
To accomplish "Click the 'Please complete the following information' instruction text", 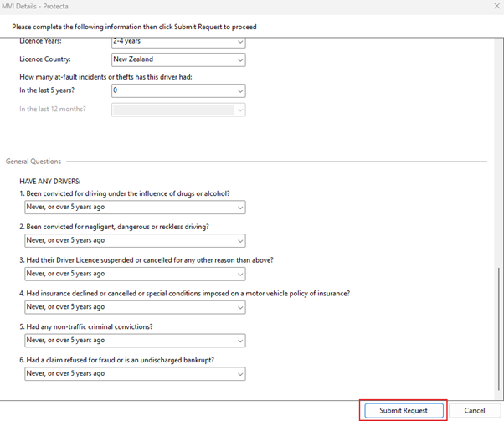I will tap(134, 27).
